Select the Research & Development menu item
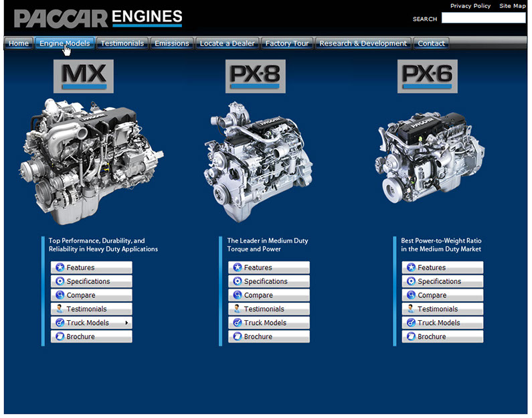Image resolution: width=532 pixels, height=418 pixels. [x=363, y=44]
